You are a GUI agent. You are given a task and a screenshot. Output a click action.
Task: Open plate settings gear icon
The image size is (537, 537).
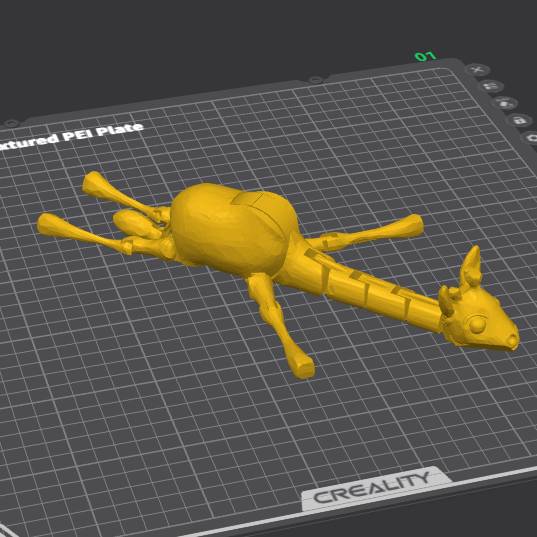pyautogui.click(x=531, y=137)
